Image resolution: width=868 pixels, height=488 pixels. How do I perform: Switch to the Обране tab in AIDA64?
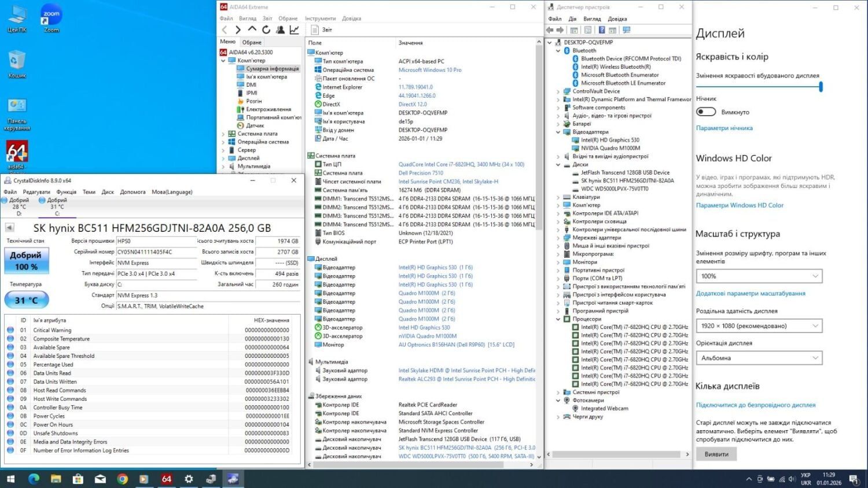pos(252,42)
